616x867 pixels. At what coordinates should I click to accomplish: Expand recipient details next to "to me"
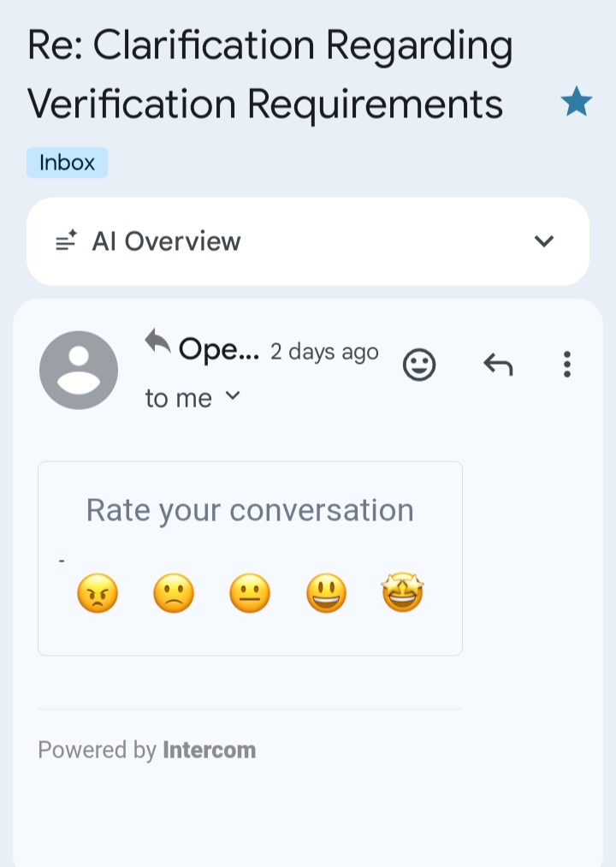coord(233,396)
